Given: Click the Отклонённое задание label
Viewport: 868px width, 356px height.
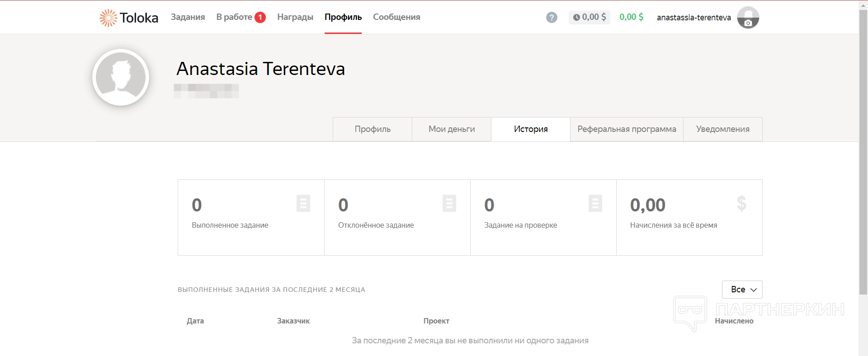Looking at the screenshot, I should point(376,225).
